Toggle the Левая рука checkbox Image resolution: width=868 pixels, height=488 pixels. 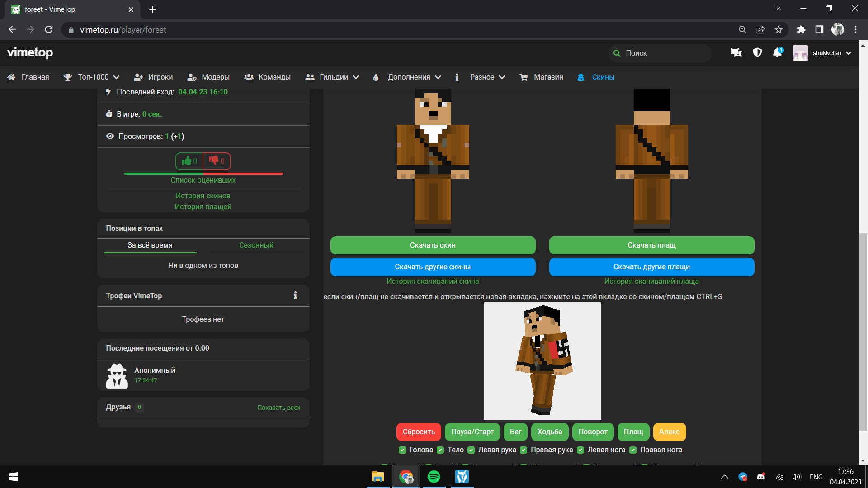point(471,450)
